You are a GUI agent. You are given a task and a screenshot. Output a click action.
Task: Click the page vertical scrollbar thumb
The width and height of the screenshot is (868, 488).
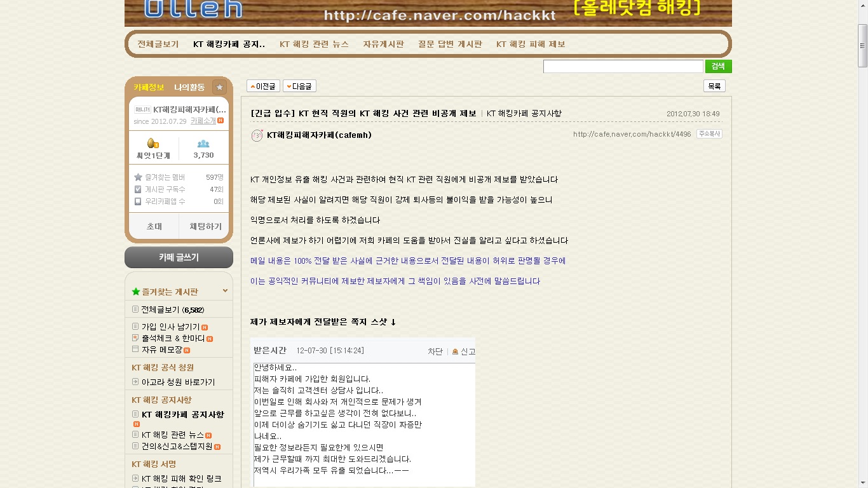[862, 44]
